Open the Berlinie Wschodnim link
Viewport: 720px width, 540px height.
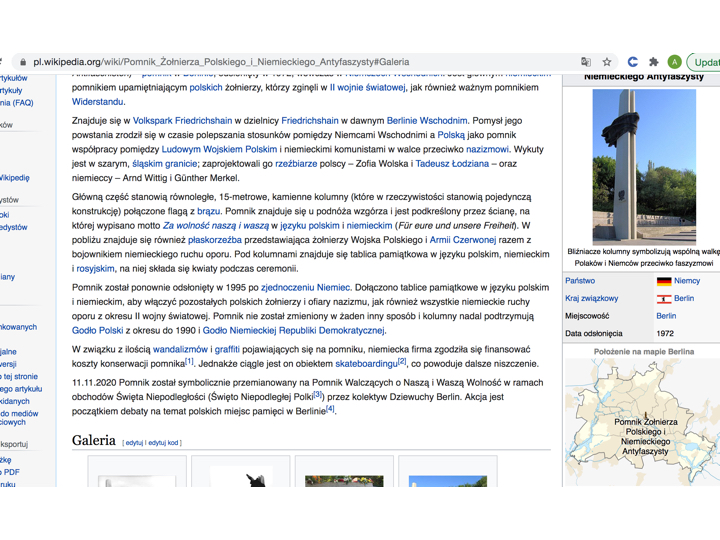coord(427,121)
